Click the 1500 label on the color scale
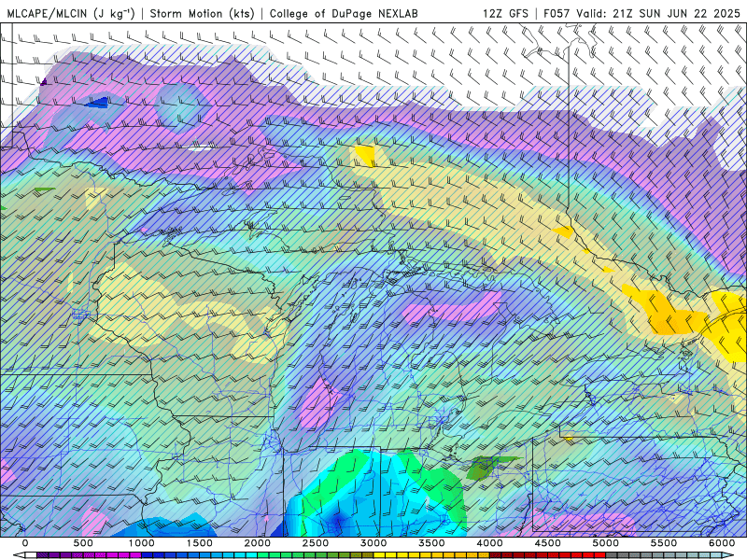747x560 pixels. [200, 543]
